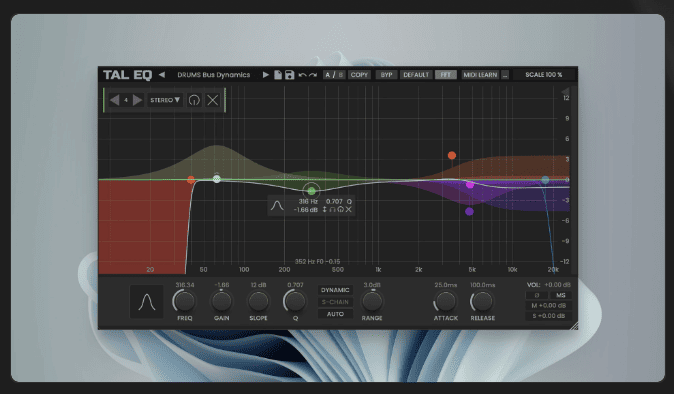Image resolution: width=674 pixels, height=394 pixels.
Task: Click the 316 Hz frequency value in tooltip
Action: (308, 202)
